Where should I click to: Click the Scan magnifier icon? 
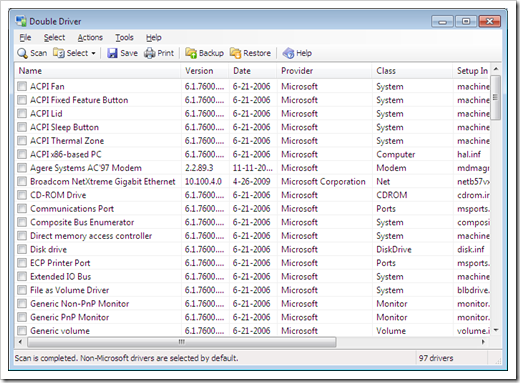pyautogui.click(x=22, y=53)
